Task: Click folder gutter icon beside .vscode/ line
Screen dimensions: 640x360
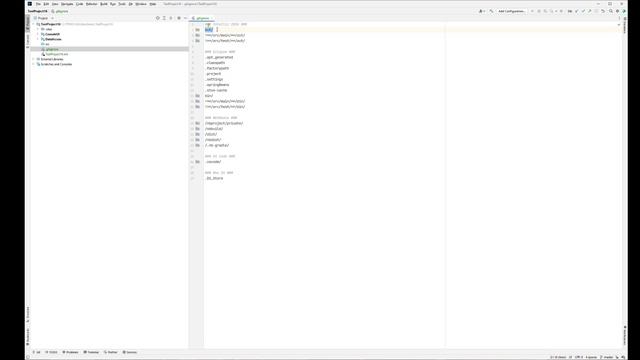Action: coord(198,162)
